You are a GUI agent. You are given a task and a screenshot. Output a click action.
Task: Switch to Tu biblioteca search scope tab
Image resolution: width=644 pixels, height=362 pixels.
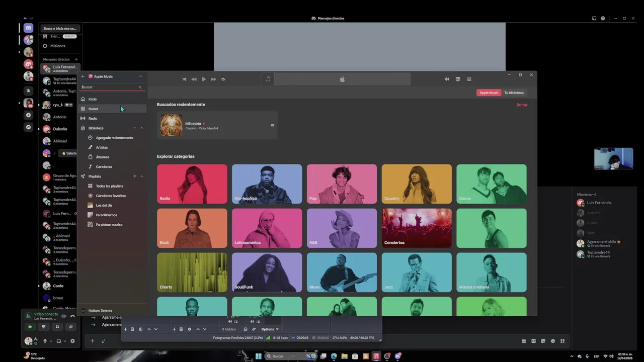514,93
